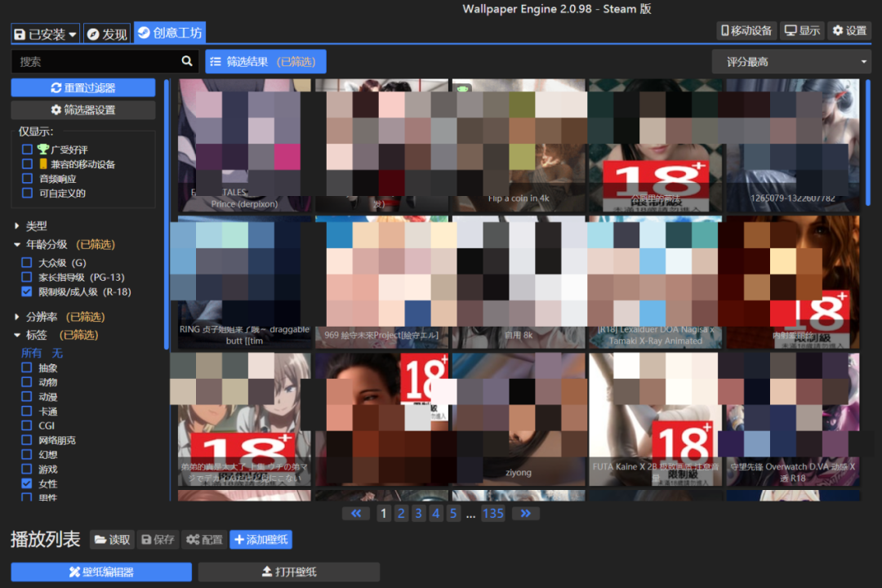Go to page 135
This screenshot has height=588, width=882.
click(x=492, y=513)
